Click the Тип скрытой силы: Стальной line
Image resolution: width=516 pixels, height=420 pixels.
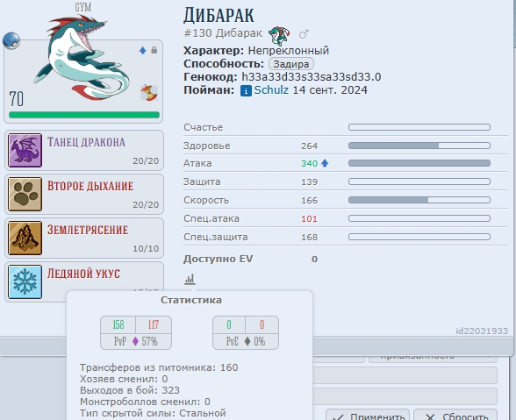[153, 413]
